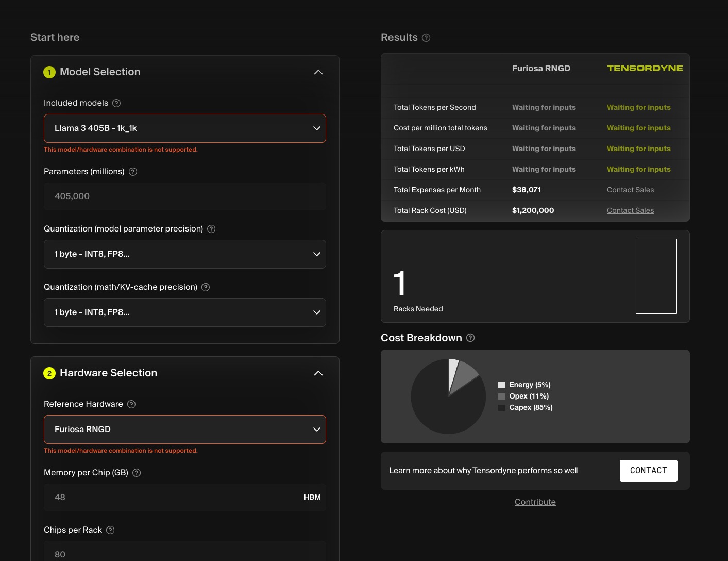Click the Capex (85%) legend swatch
Viewport: 728px width, 561px height.
(x=502, y=408)
